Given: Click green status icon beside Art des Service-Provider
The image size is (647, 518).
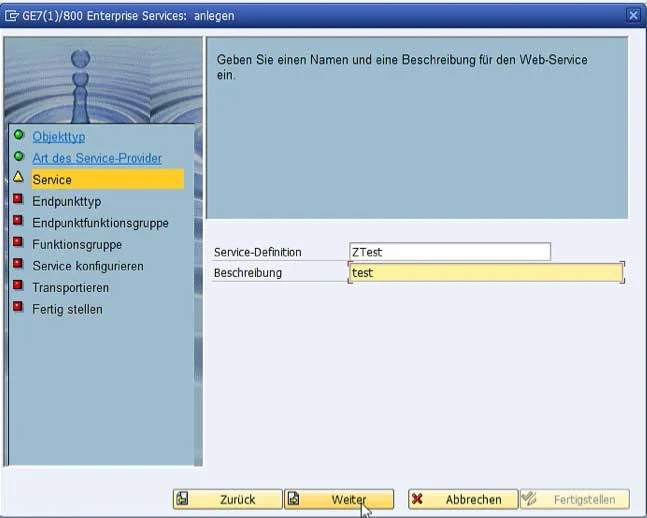Looking at the screenshot, I should (18, 157).
